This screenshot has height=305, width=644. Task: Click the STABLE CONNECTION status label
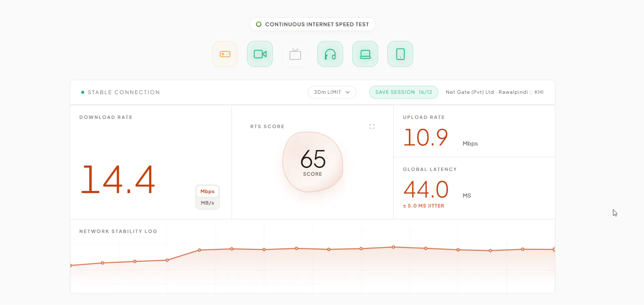[124, 92]
